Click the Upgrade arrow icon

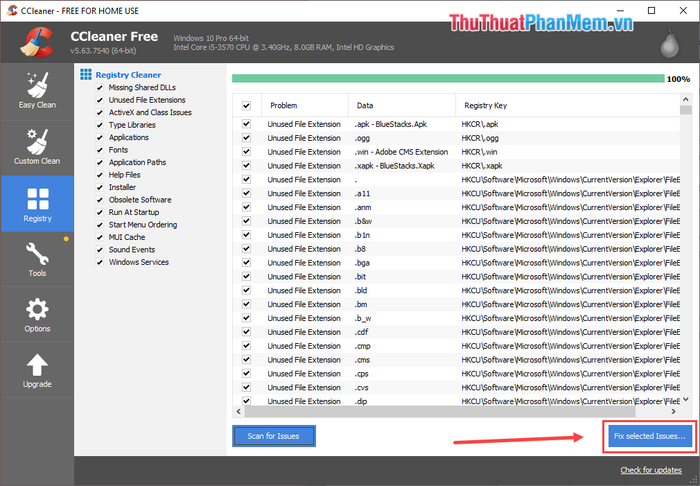(36, 366)
